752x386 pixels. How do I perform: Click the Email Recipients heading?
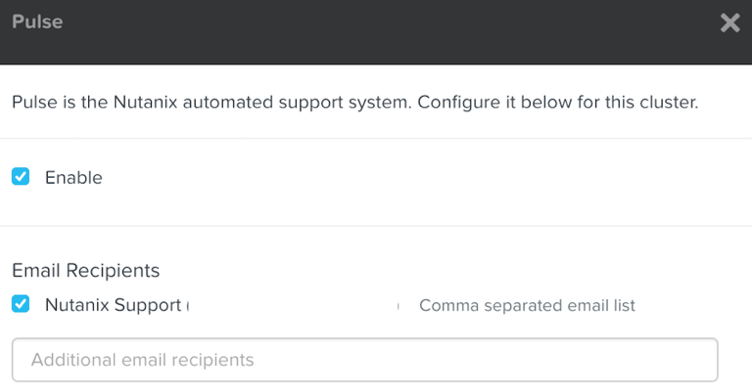pos(86,270)
